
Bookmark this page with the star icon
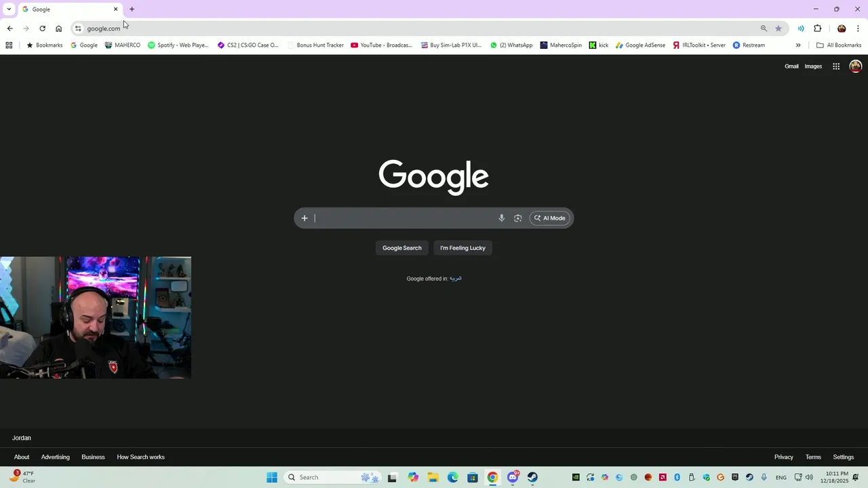[778, 28]
